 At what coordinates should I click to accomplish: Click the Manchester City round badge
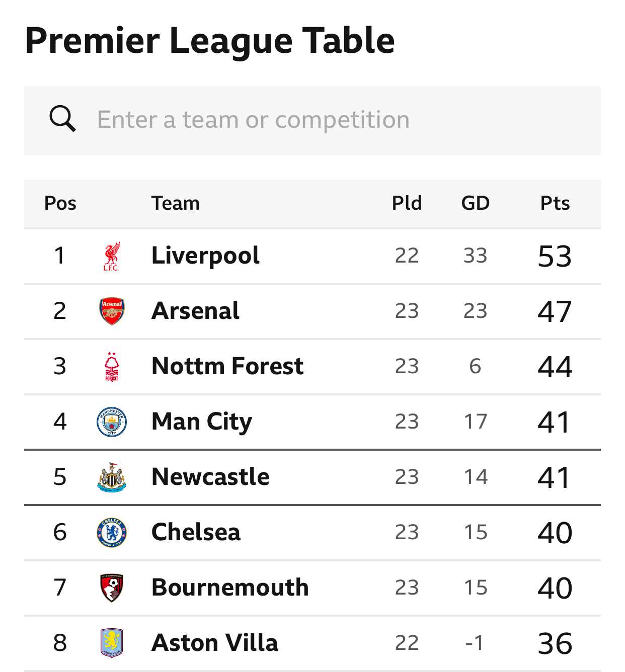[x=112, y=422]
